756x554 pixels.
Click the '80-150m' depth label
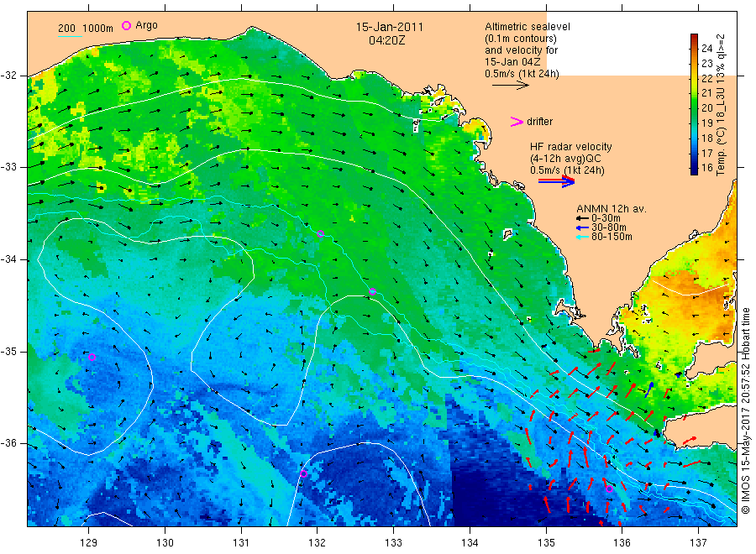coord(612,237)
